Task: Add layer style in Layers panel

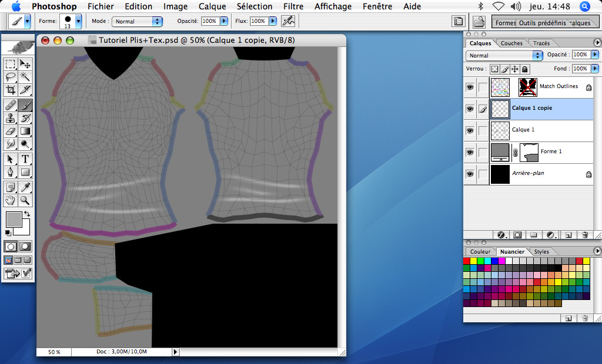Action: 501,235
